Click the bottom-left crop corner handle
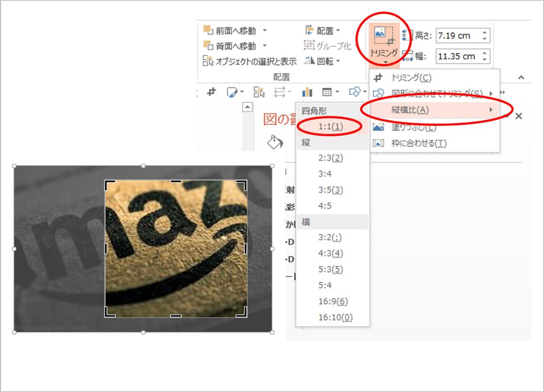 pos(109,312)
